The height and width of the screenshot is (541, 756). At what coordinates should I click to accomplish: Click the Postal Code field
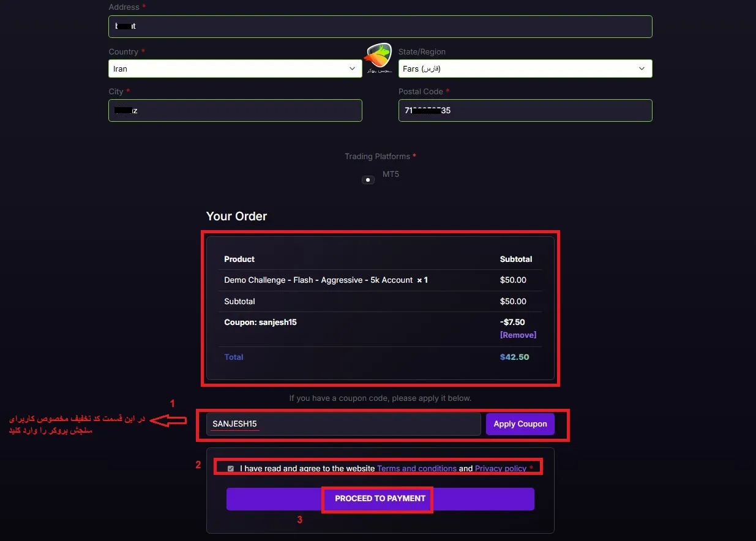pyautogui.click(x=525, y=110)
